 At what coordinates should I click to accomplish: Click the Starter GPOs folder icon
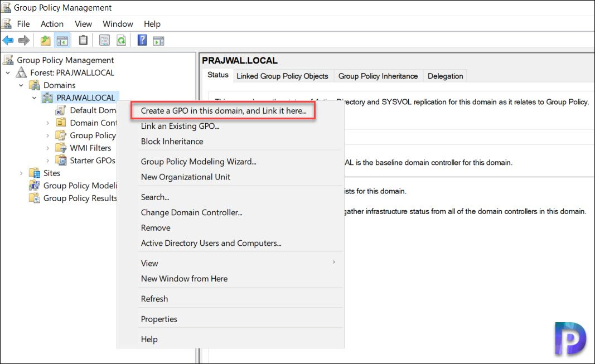[61, 161]
